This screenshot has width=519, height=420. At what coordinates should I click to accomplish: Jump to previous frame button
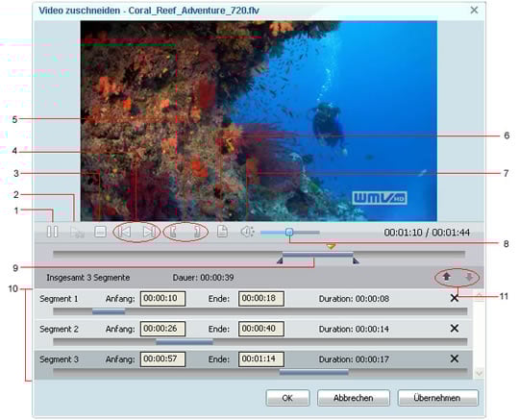(x=124, y=232)
